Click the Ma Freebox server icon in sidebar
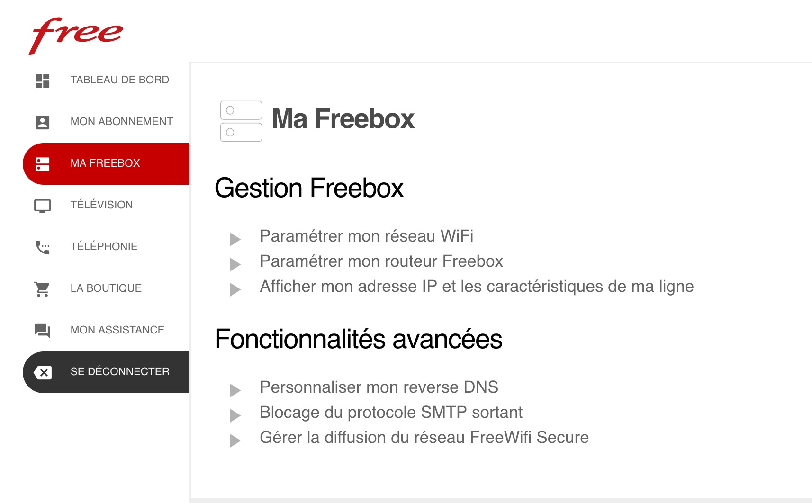The height and width of the screenshot is (504, 812). tap(43, 164)
